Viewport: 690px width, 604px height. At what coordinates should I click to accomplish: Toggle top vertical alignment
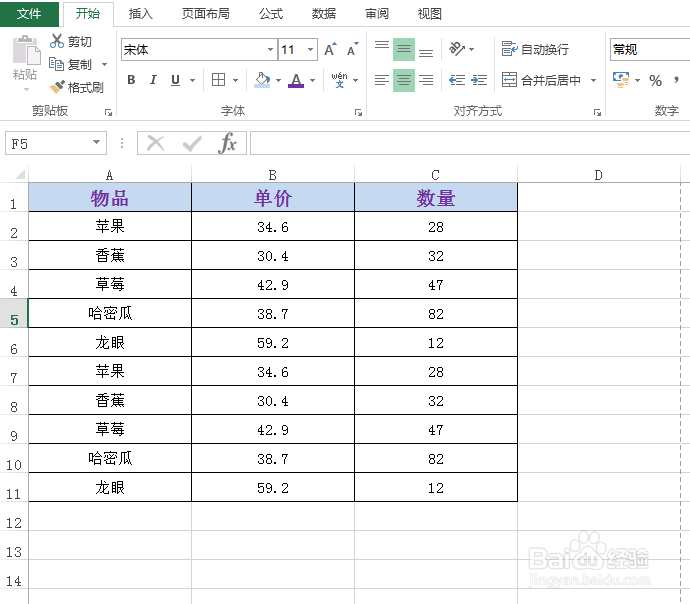click(x=382, y=49)
